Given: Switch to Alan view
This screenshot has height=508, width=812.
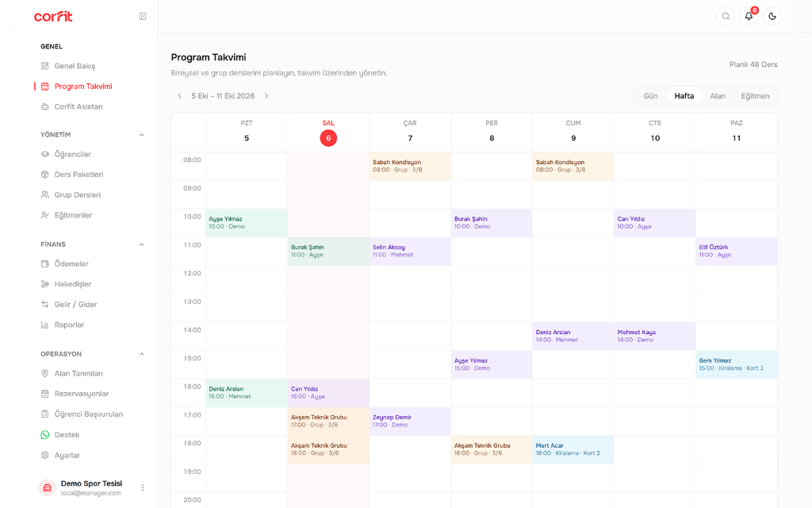Looking at the screenshot, I should (718, 96).
